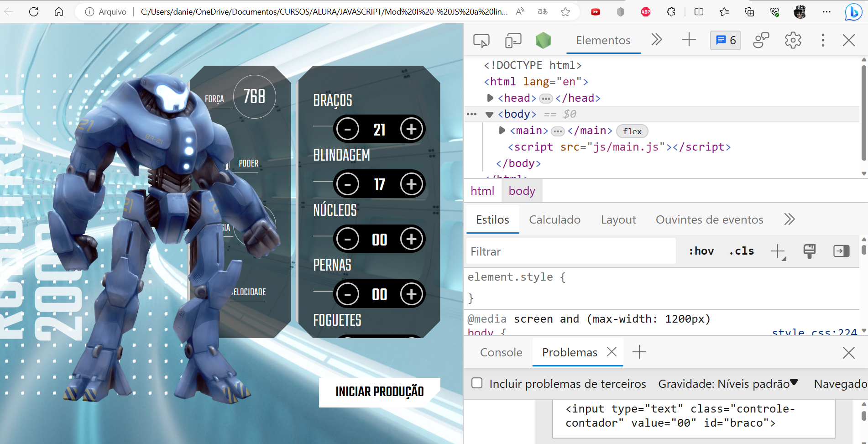Toggle computed styles sidebar pane
The height and width of the screenshot is (444, 868).
pyautogui.click(x=841, y=251)
